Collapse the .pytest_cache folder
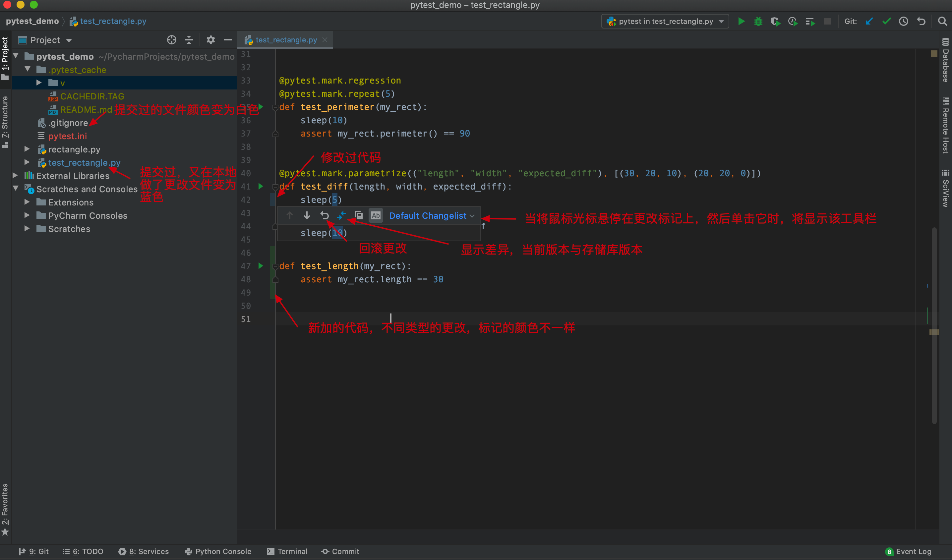 click(x=28, y=70)
